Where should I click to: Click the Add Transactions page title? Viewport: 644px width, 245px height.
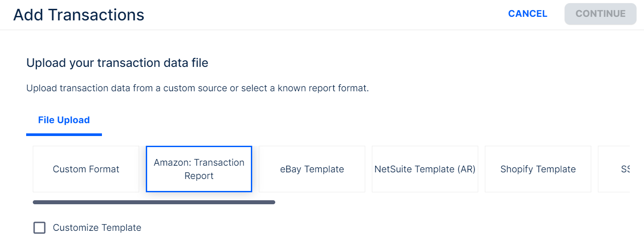(x=79, y=15)
